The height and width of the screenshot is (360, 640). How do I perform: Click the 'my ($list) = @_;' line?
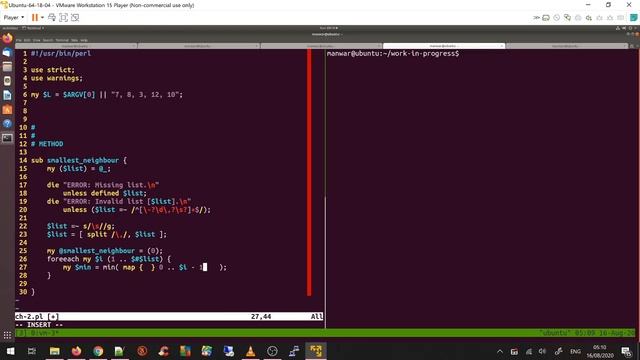click(x=78, y=169)
